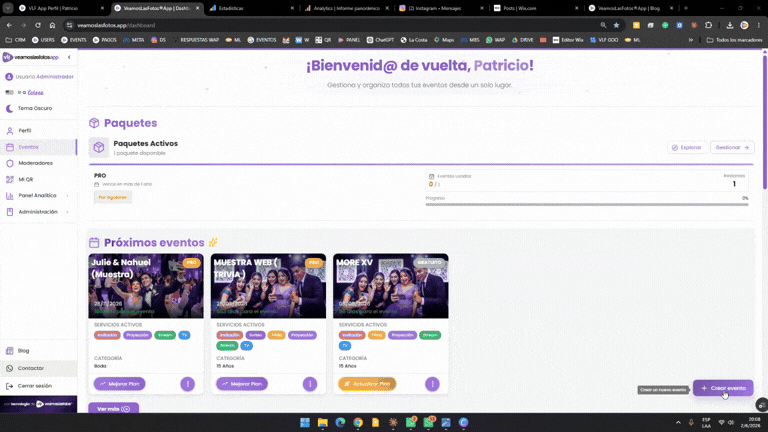768x432 pixels.
Task: Click Mejorar Plan on MUESTRA WEB card
Action: coord(242,384)
